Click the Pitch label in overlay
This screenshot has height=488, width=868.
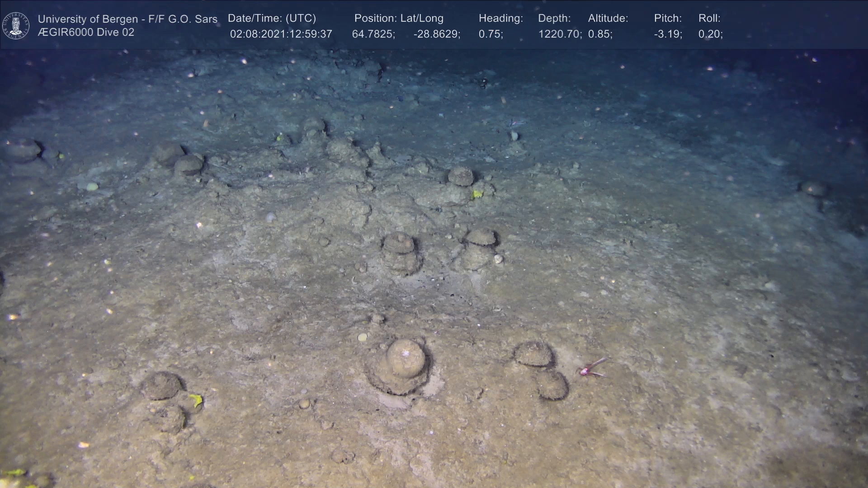pyautogui.click(x=667, y=19)
